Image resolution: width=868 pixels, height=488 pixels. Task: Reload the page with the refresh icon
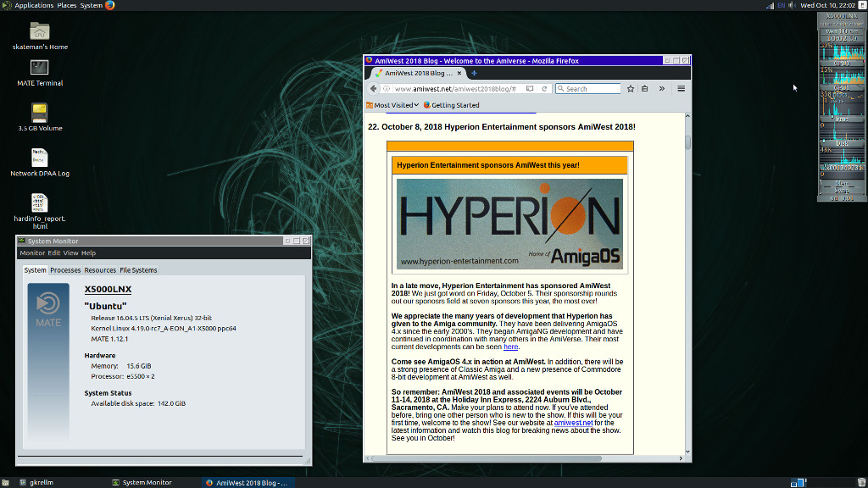(544, 88)
